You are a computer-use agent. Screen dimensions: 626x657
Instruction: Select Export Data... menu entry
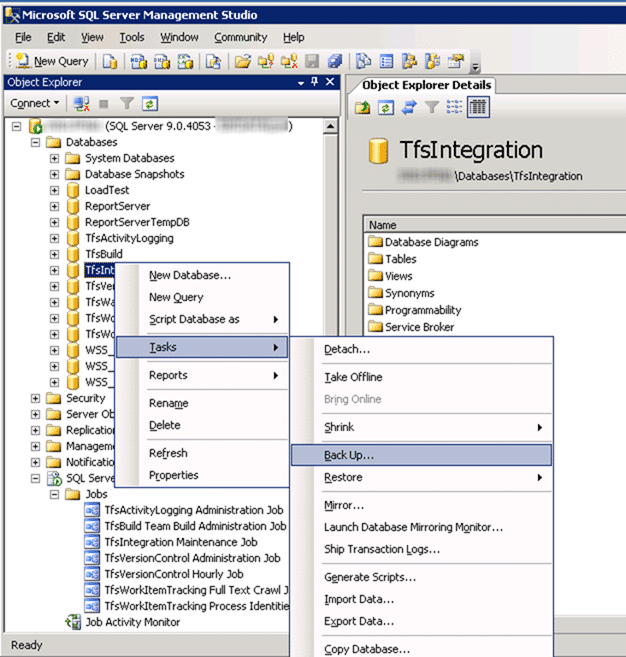tap(422, 621)
